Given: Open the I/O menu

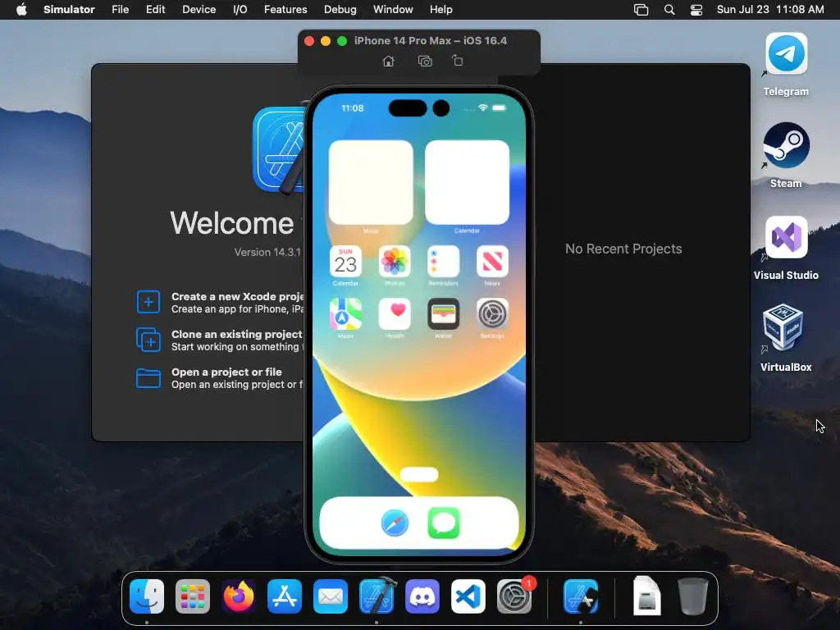Looking at the screenshot, I should [240, 10].
